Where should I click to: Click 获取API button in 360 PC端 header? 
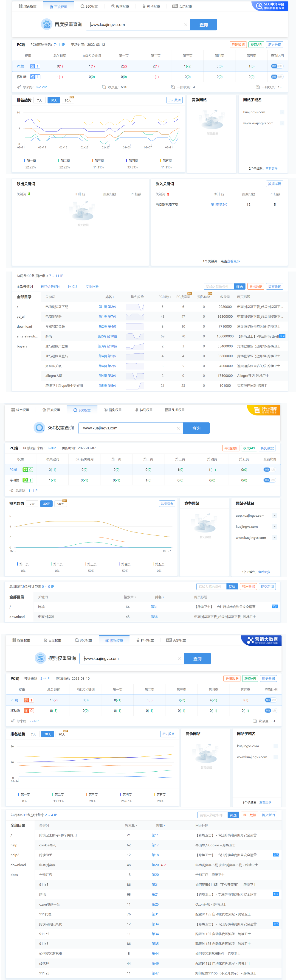point(249,448)
